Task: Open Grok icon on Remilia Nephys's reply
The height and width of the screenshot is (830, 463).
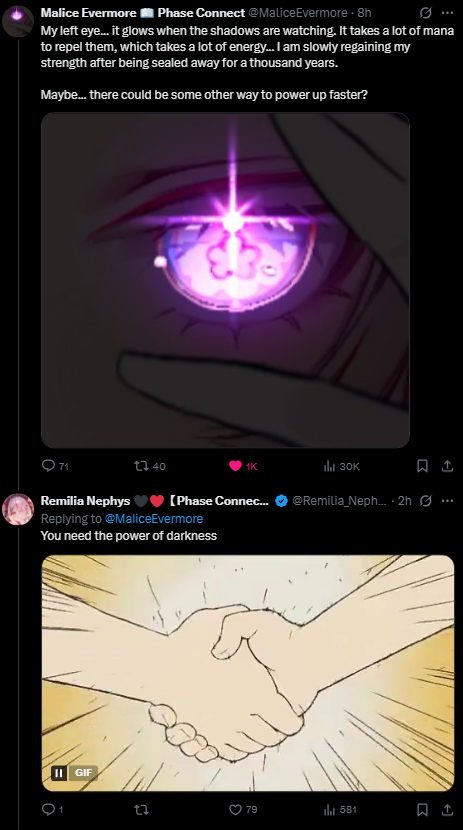Action: coord(425,501)
